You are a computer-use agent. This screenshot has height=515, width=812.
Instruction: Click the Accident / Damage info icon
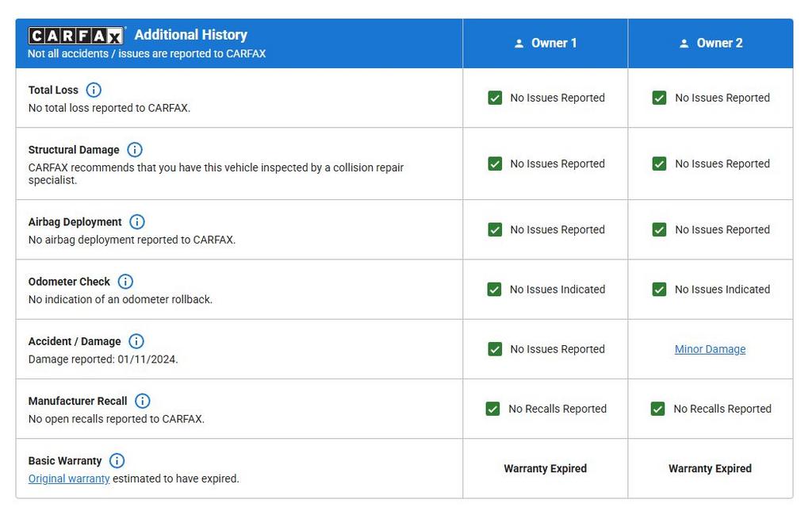click(136, 341)
